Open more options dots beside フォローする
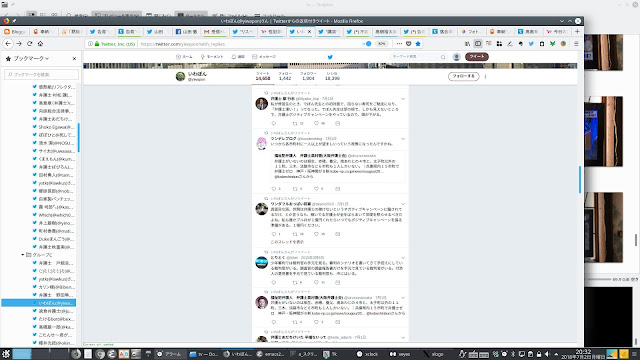Screen dimensions: 640x360 point(485,76)
